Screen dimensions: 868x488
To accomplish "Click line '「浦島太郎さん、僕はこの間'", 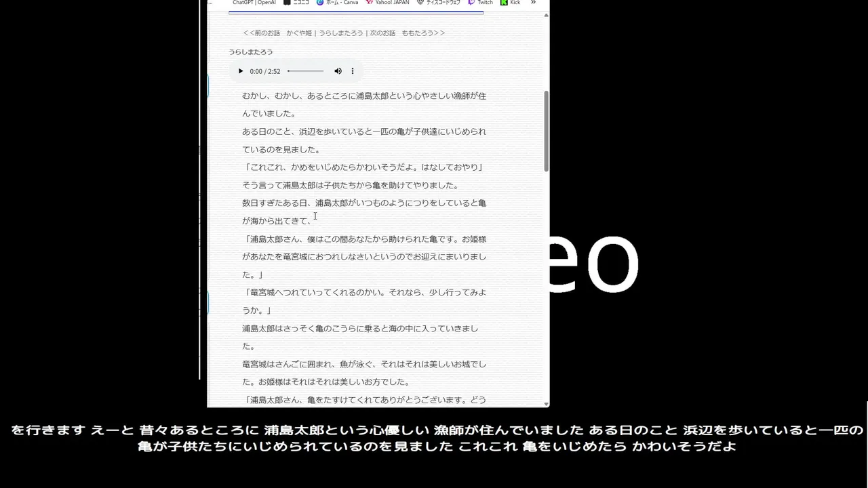I will tap(364, 239).
